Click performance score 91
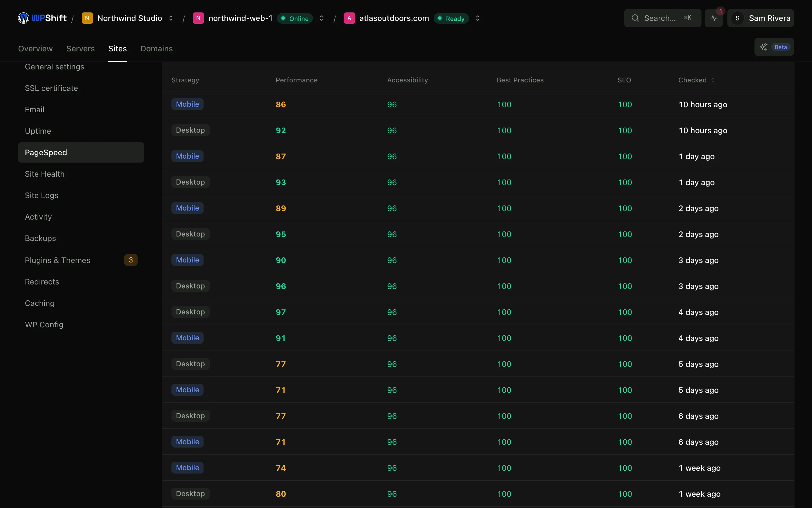 (281, 338)
